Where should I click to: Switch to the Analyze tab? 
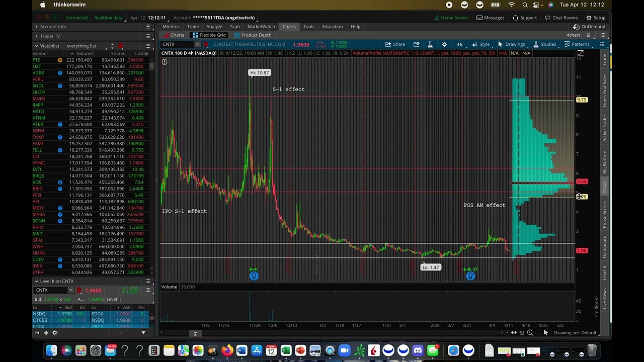click(214, 27)
